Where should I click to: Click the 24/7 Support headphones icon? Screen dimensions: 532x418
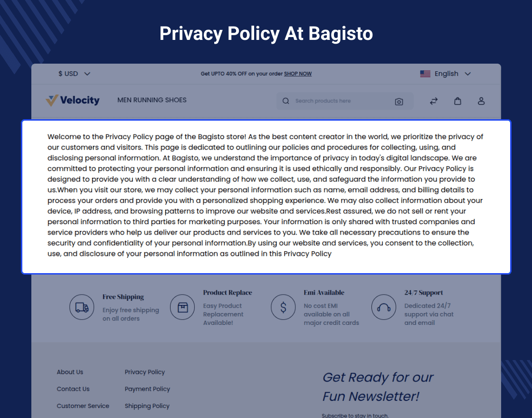tap(384, 307)
